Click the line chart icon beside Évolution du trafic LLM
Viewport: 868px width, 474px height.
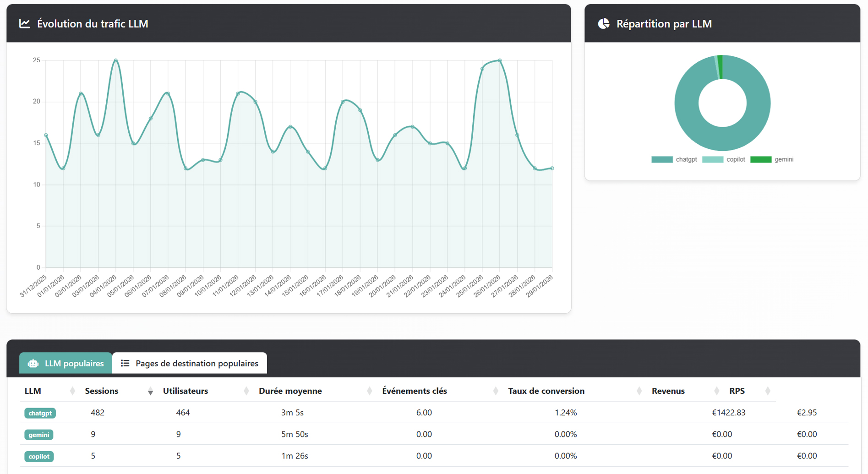point(24,23)
